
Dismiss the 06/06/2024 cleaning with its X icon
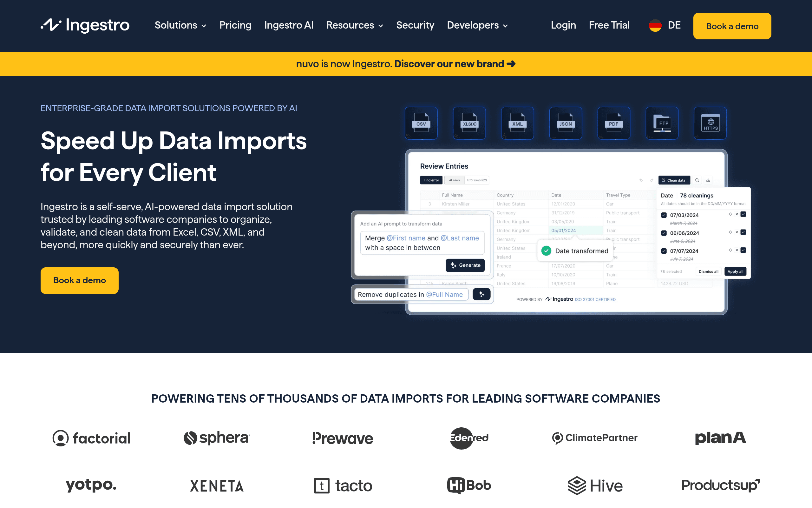(737, 232)
